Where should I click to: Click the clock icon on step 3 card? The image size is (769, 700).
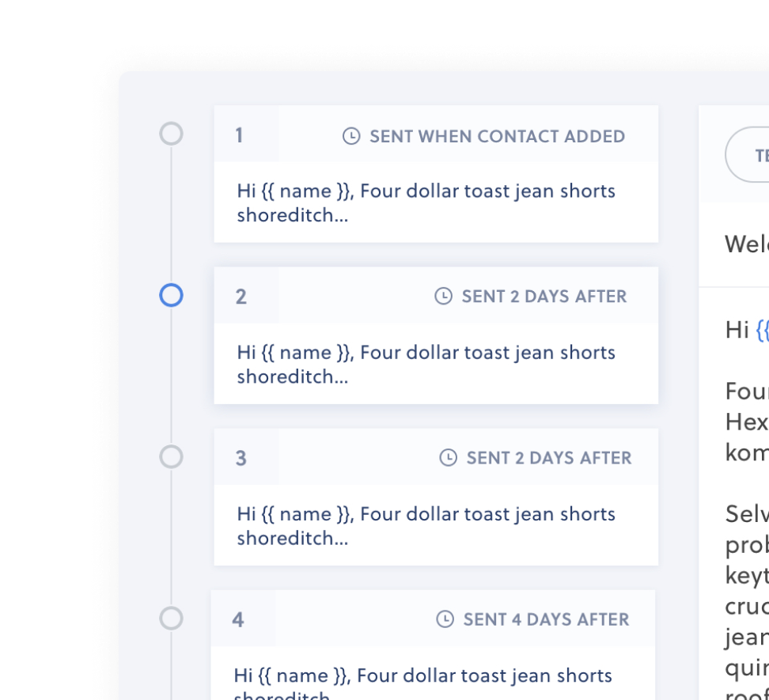click(447, 458)
